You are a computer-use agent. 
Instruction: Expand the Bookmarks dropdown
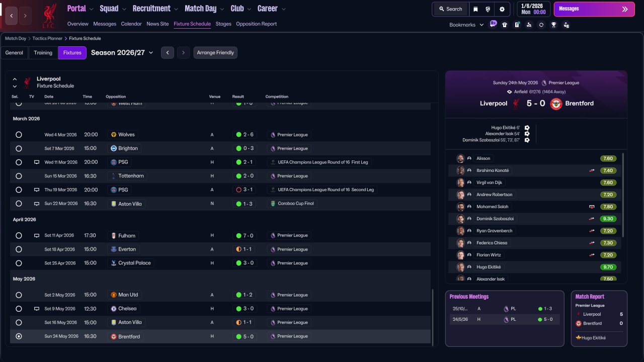point(466,25)
